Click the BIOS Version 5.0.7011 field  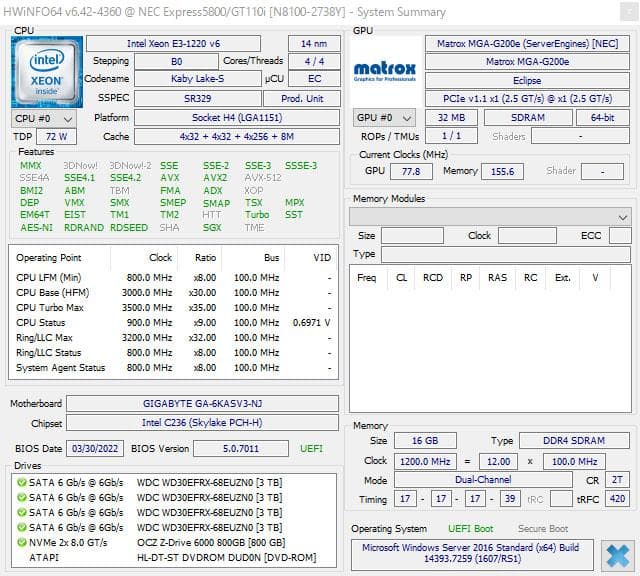pos(241,449)
